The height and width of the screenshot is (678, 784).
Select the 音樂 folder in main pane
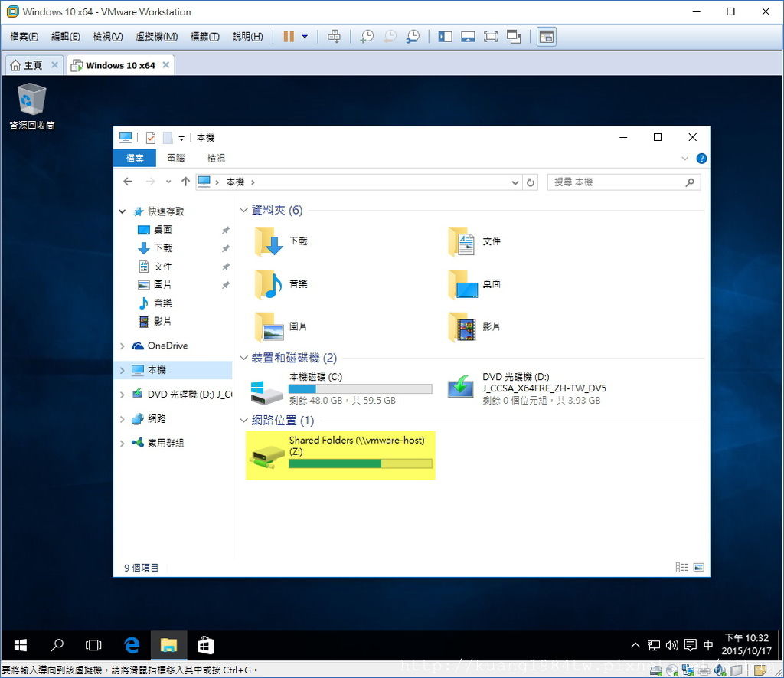pos(282,284)
